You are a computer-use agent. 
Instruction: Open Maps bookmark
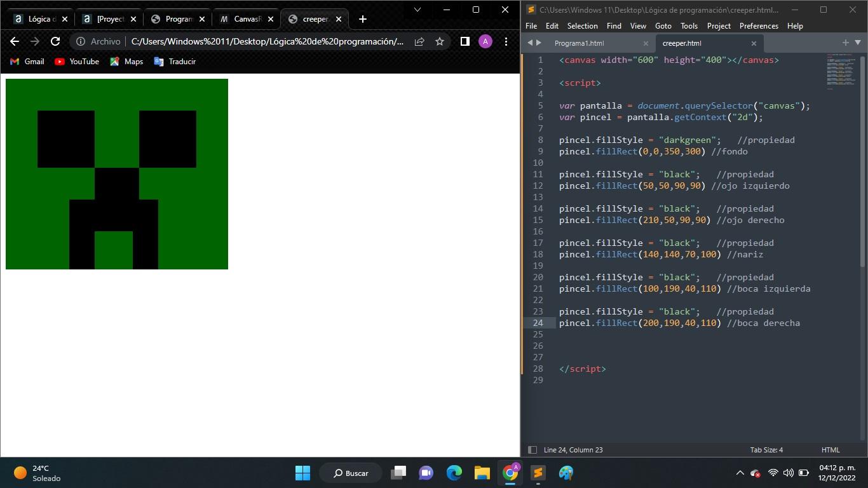126,62
